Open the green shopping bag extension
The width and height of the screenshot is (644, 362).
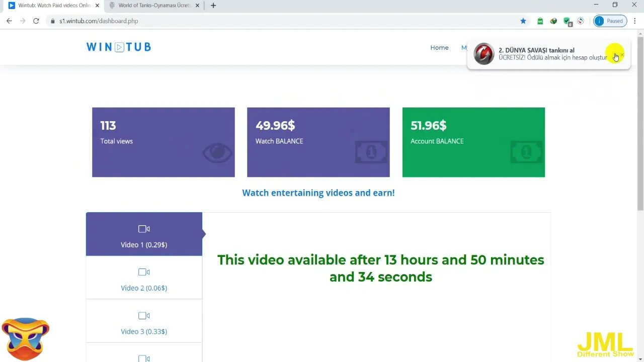click(540, 21)
